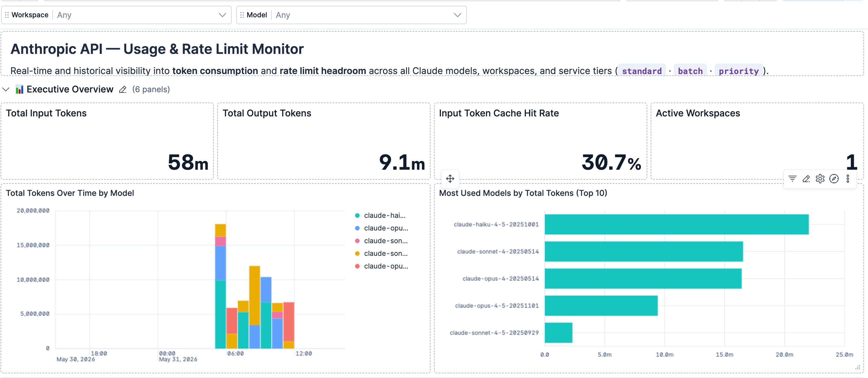868x378 pixels.
Task: Grab the Workspace filter drag handle
Action: pos(7,15)
